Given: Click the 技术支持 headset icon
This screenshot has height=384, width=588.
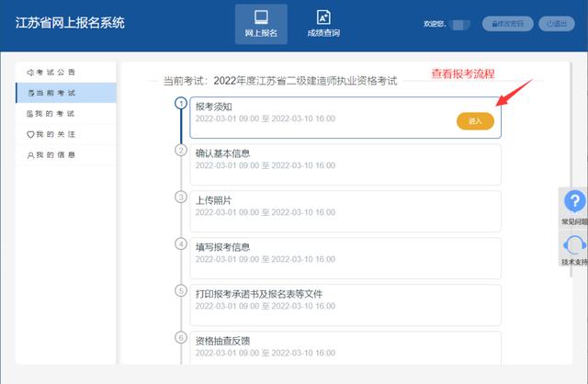Looking at the screenshot, I should pos(574,245).
